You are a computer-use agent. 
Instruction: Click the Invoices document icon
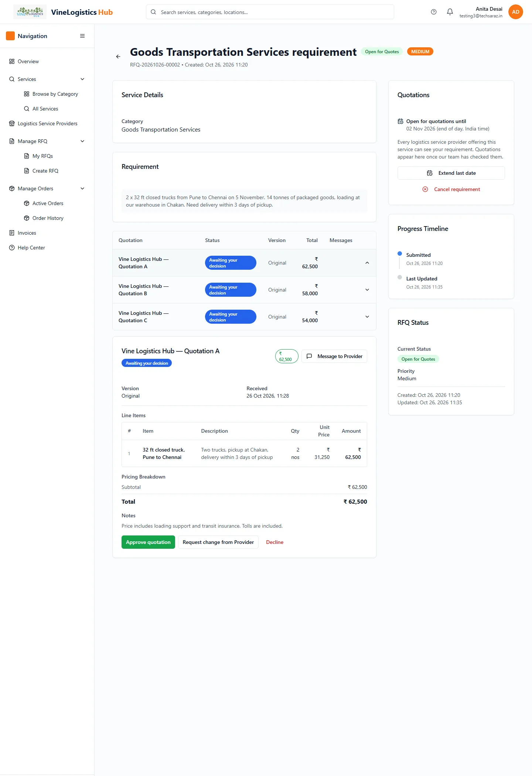[x=12, y=233]
